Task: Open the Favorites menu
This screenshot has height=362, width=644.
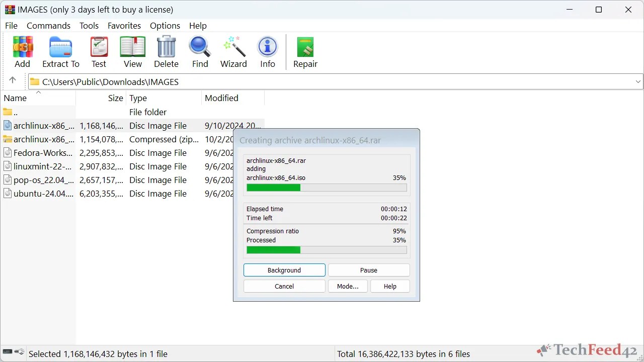Action: pyautogui.click(x=124, y=26)
